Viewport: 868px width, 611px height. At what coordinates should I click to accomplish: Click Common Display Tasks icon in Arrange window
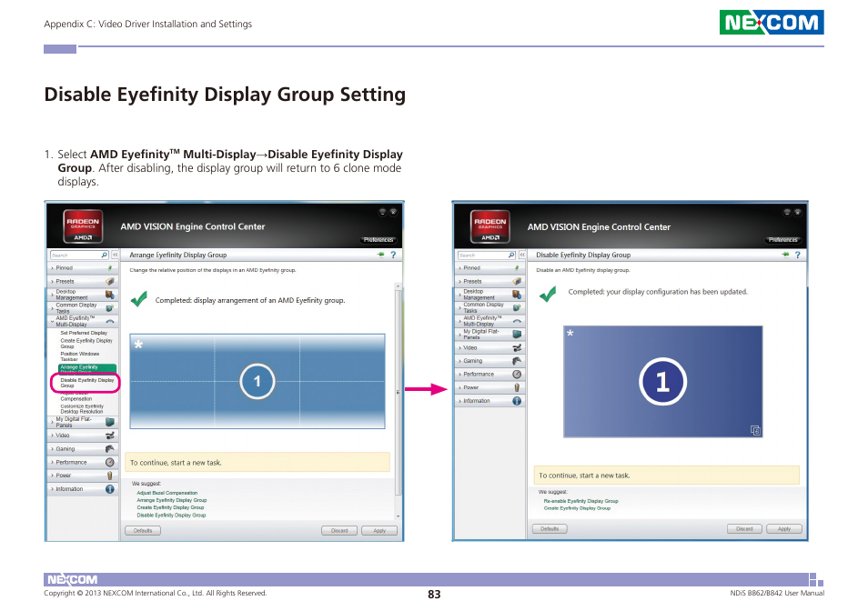[109, 308]
